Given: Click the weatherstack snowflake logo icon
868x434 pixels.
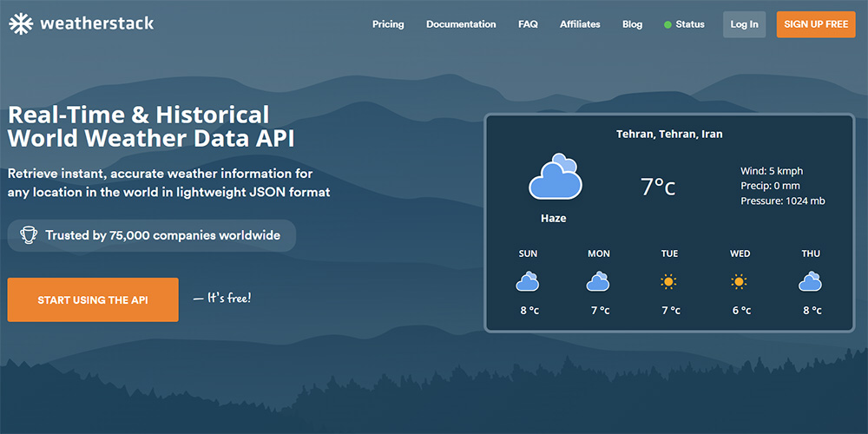Looking at the screenshot, I should (21, 23).
